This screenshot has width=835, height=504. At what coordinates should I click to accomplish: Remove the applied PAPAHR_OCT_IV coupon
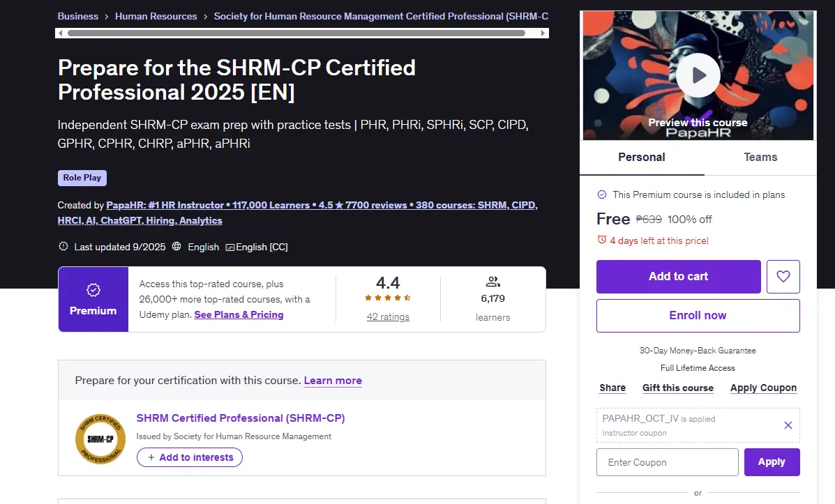coord(788,425)
